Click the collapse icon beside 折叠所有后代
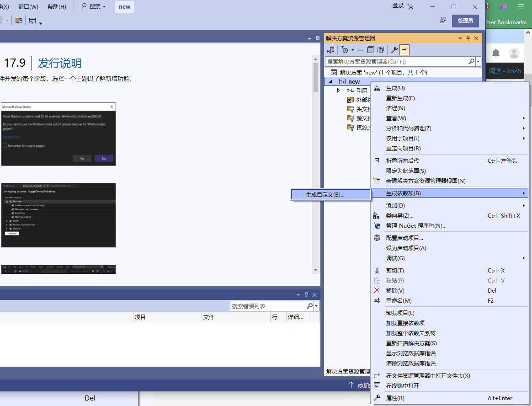 (x=377, y=160)
